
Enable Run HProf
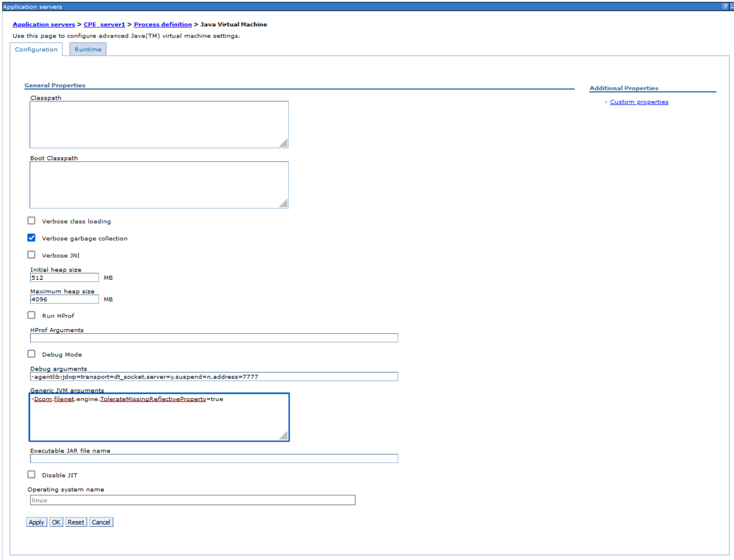(x=32, y=315)
